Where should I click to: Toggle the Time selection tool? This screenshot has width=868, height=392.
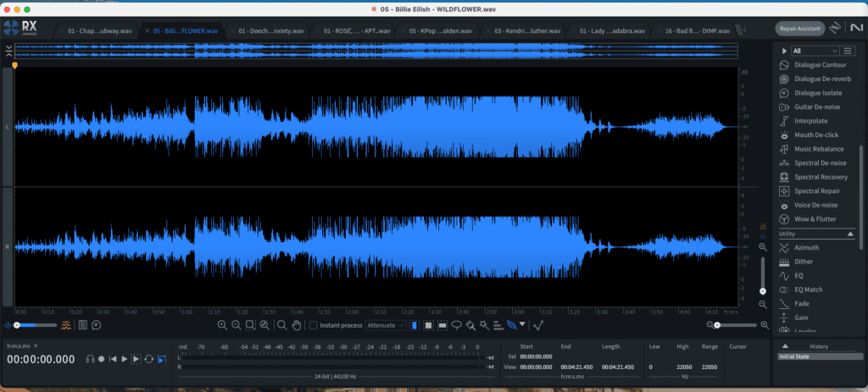(414, 325)
